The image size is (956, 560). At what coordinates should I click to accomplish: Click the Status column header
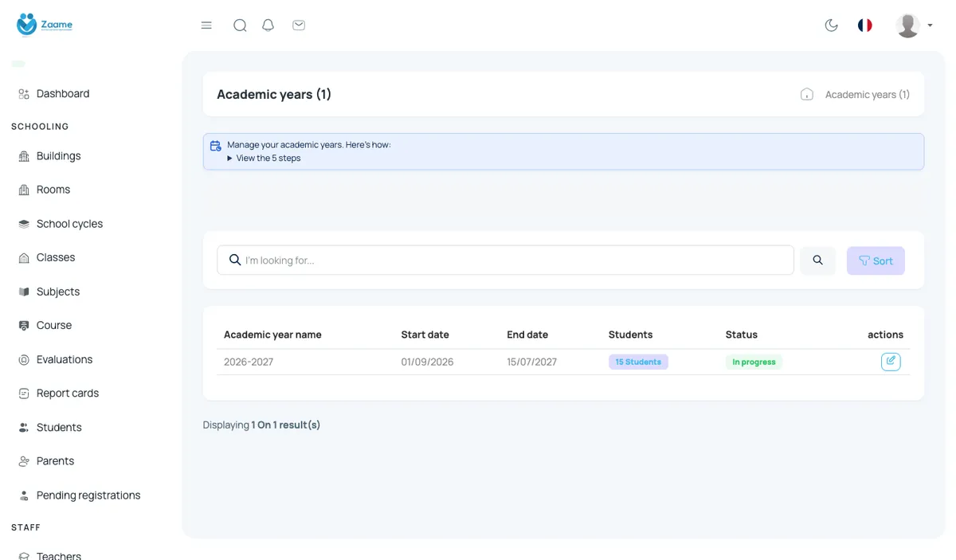pos(741,335)
